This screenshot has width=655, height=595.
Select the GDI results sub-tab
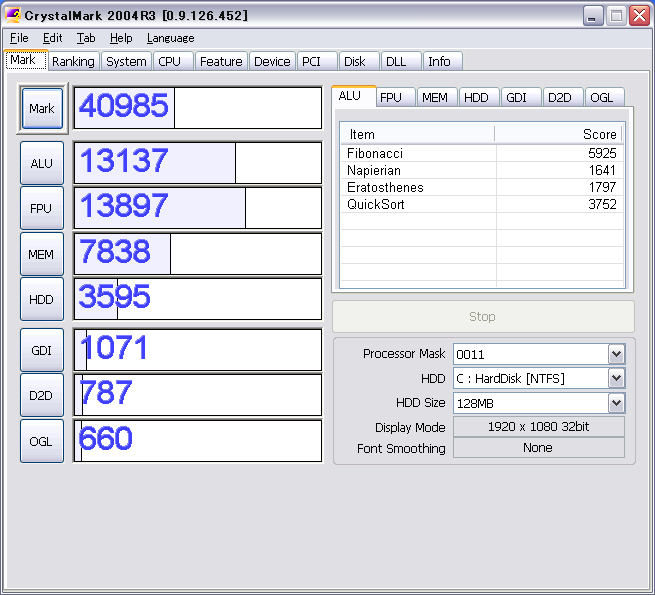tap(521, 97)
